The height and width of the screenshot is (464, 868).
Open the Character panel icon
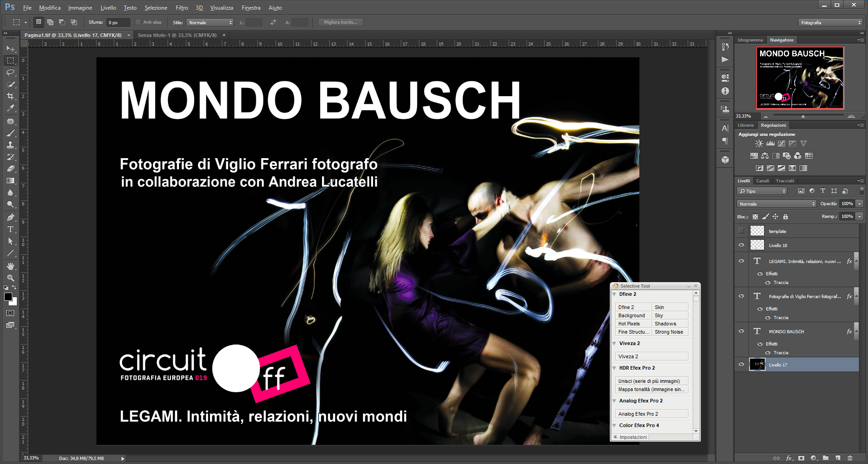[x=725, y=128]
